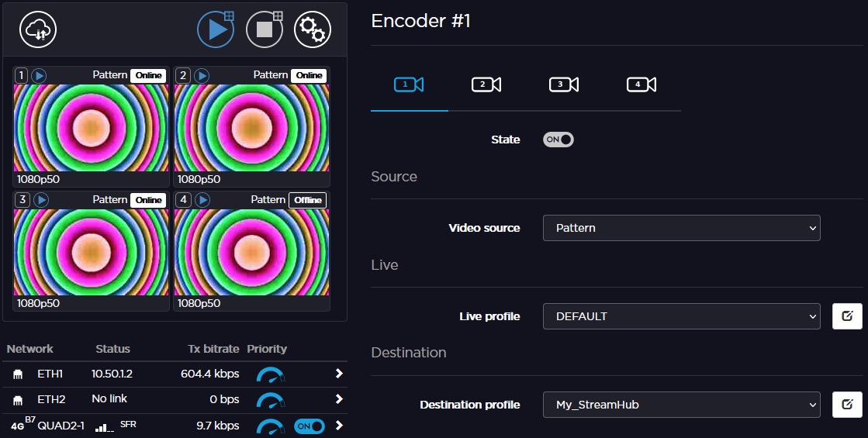Click the ETH1 priority gauge icon
868x438 pixels.
[x=270, y=374]
